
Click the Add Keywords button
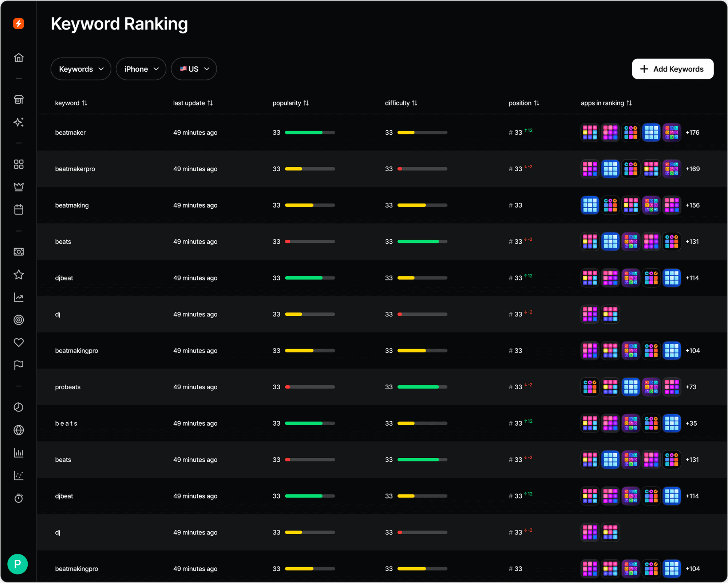(x=672, y=69)
